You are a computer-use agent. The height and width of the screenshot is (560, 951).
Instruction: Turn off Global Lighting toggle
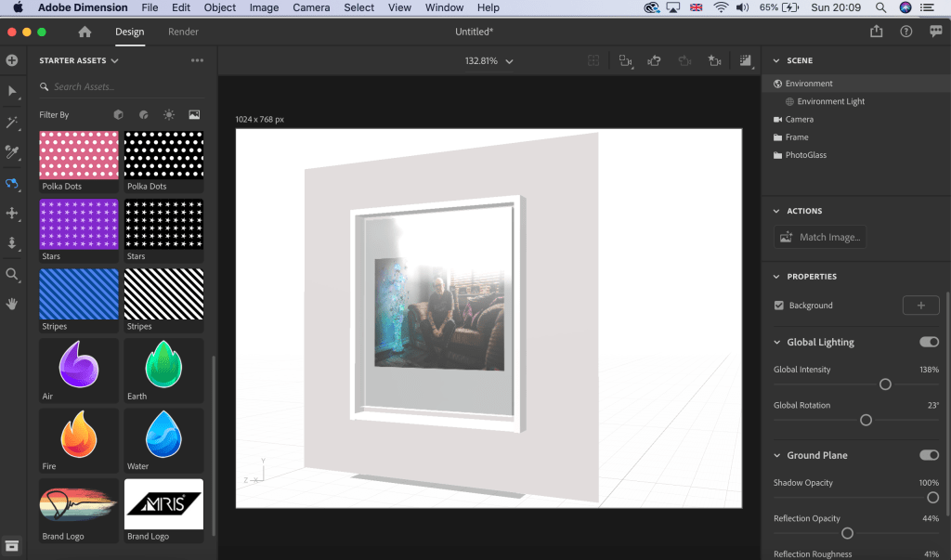point(929,342)
